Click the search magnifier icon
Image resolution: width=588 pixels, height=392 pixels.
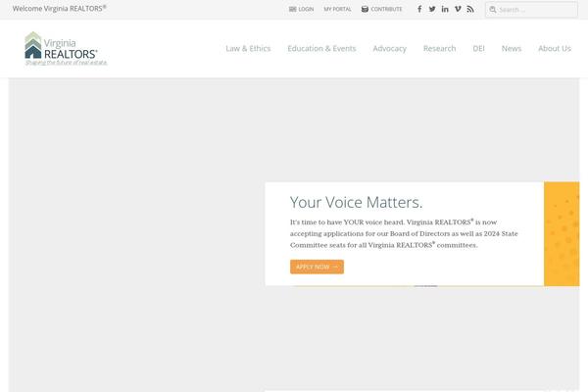click(x=492, y=10)
